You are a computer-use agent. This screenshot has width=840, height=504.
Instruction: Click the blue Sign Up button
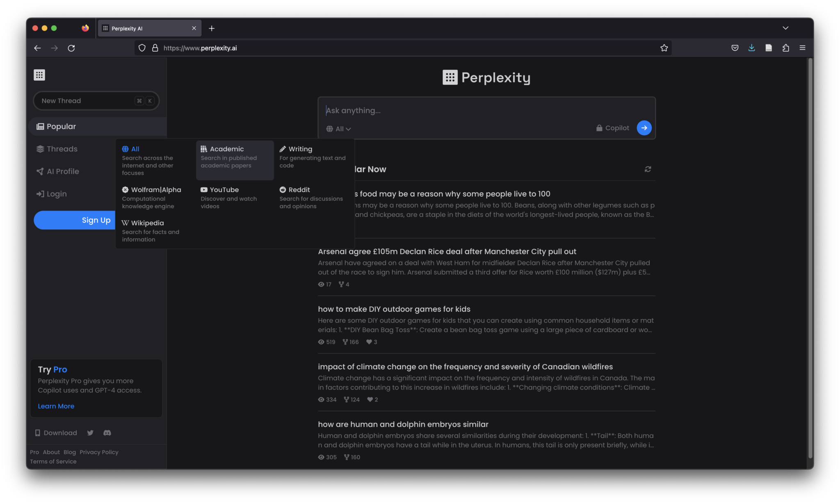[x=74, y=220]
